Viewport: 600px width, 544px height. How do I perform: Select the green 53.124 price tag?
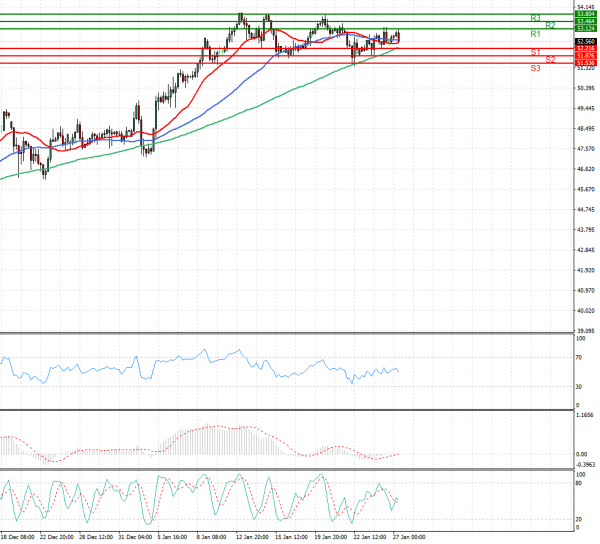click(586, 29)
